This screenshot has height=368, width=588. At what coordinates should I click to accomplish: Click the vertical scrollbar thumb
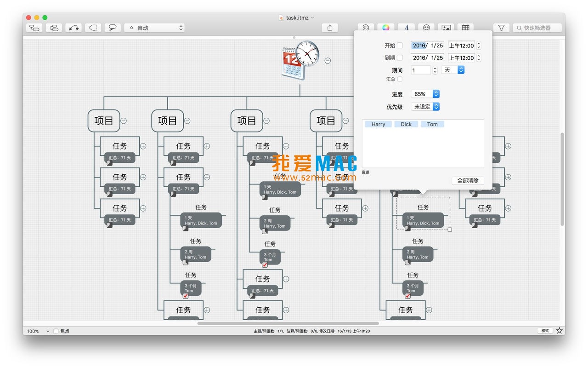coord(562,179)
